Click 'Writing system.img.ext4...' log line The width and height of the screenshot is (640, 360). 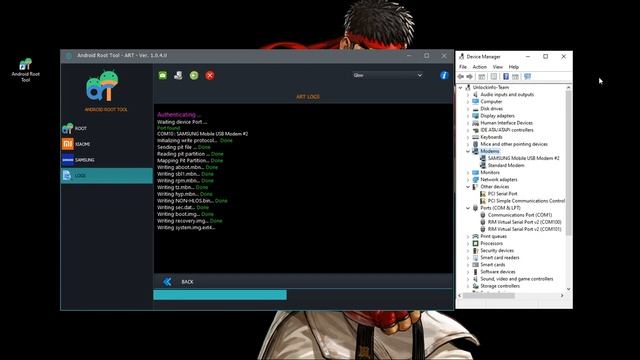(x=186, y=227)
